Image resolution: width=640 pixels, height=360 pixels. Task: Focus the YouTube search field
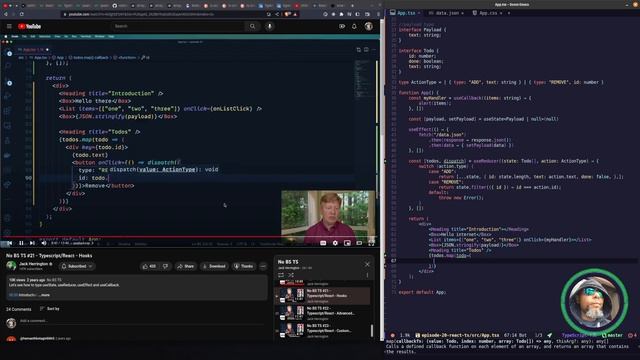tap(178, 26)
